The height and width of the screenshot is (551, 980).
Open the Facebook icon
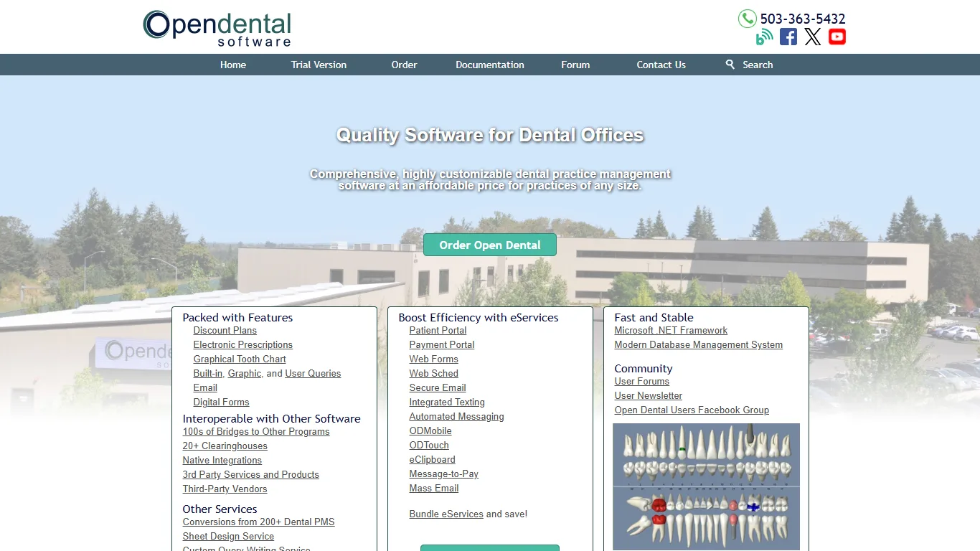(788, 37)
